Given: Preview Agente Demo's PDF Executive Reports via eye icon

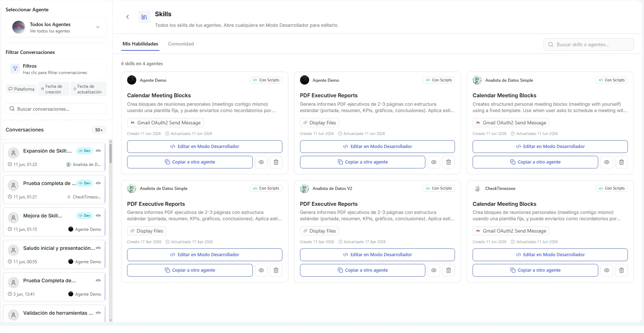Looking at the screenshot, I should pos(434,162).
